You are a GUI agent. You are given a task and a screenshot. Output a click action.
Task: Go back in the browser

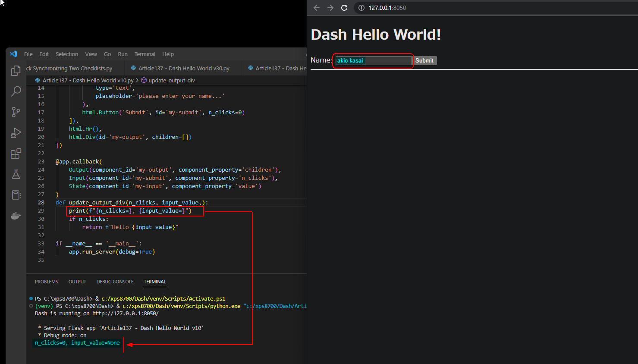[x=317, y=8]
